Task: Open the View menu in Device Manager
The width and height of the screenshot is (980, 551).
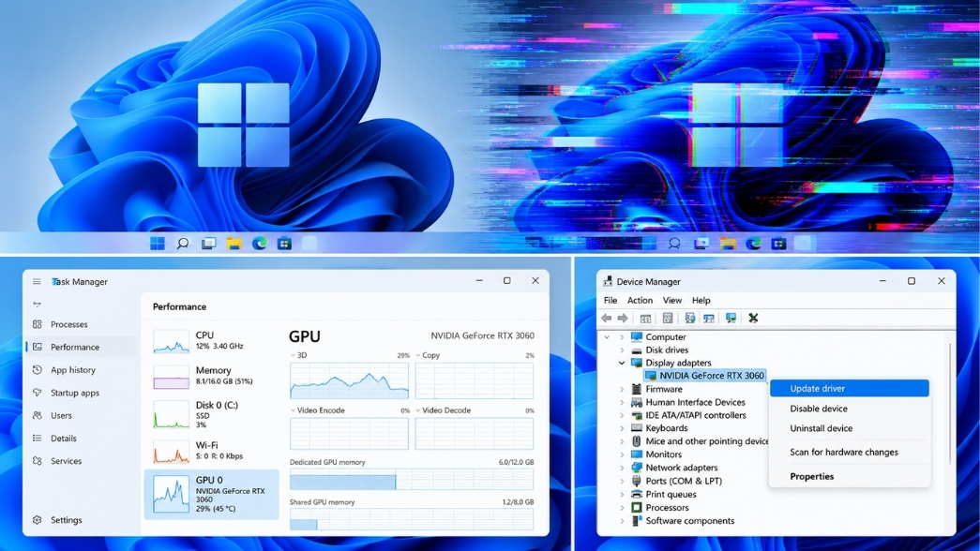Action: tap(671, 301)
